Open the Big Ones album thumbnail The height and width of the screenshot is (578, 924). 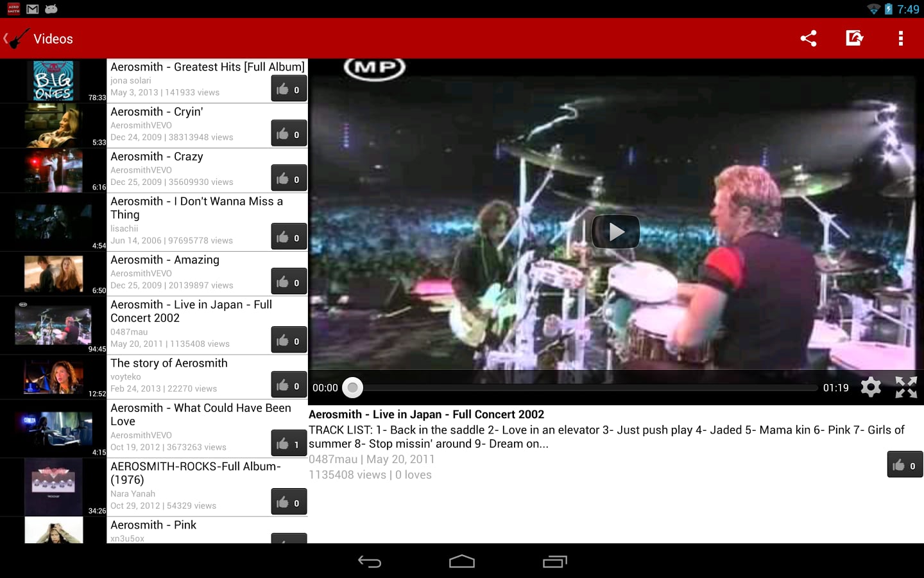[53, 81]
